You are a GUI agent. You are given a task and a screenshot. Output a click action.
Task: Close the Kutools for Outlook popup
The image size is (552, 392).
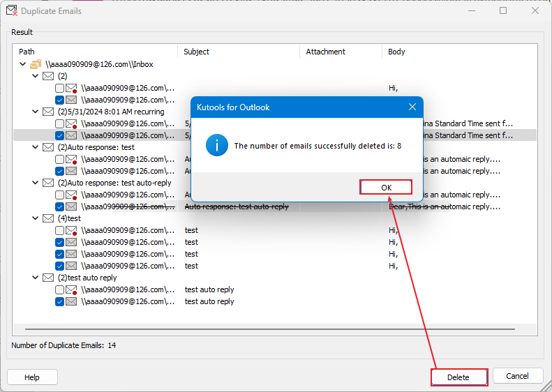coord(412,107)
